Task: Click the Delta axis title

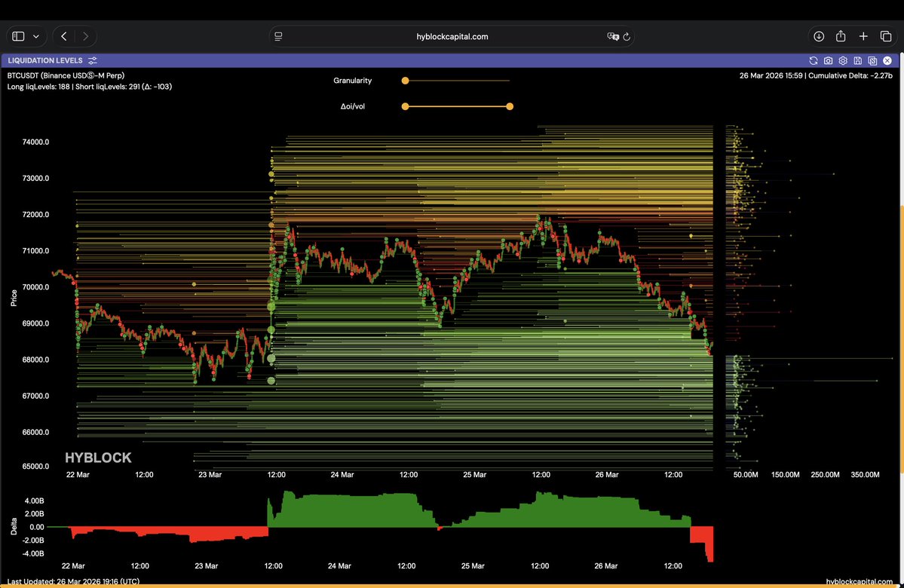Action: click(14, 526)
